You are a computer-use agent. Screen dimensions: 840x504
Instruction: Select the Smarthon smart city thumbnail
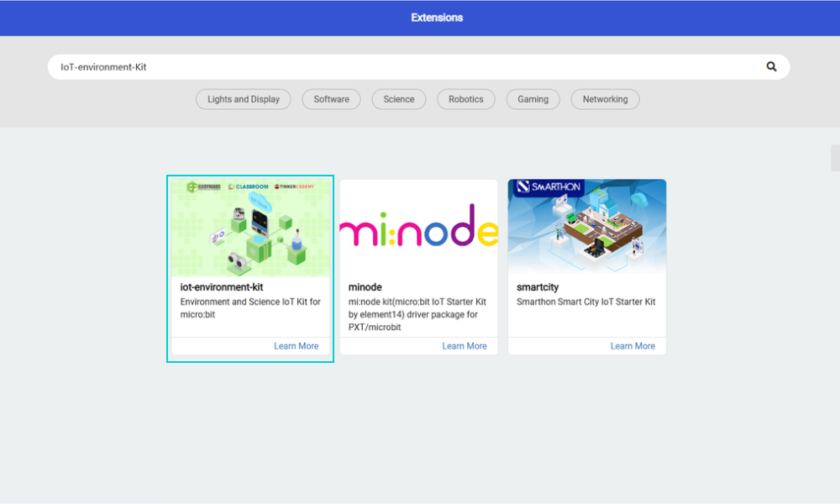586,227
